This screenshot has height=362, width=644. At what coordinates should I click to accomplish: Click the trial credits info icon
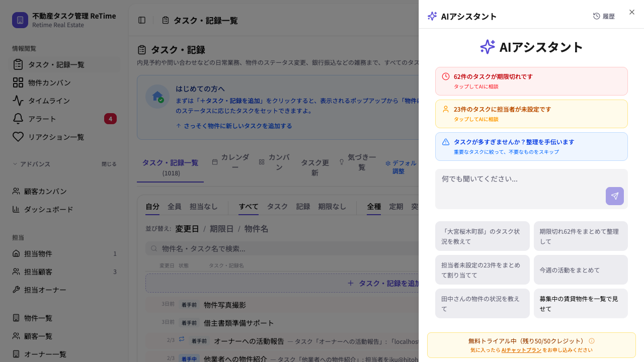click(592, 341)
